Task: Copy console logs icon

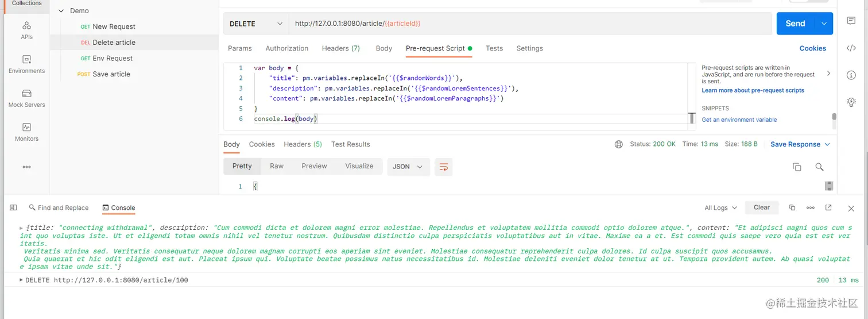Action: coord(792,207)
